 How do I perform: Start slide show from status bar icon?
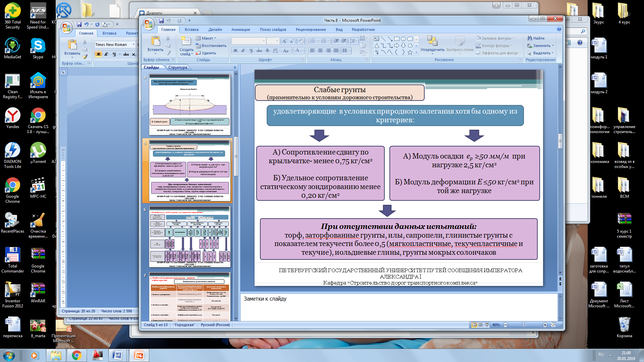487,325
